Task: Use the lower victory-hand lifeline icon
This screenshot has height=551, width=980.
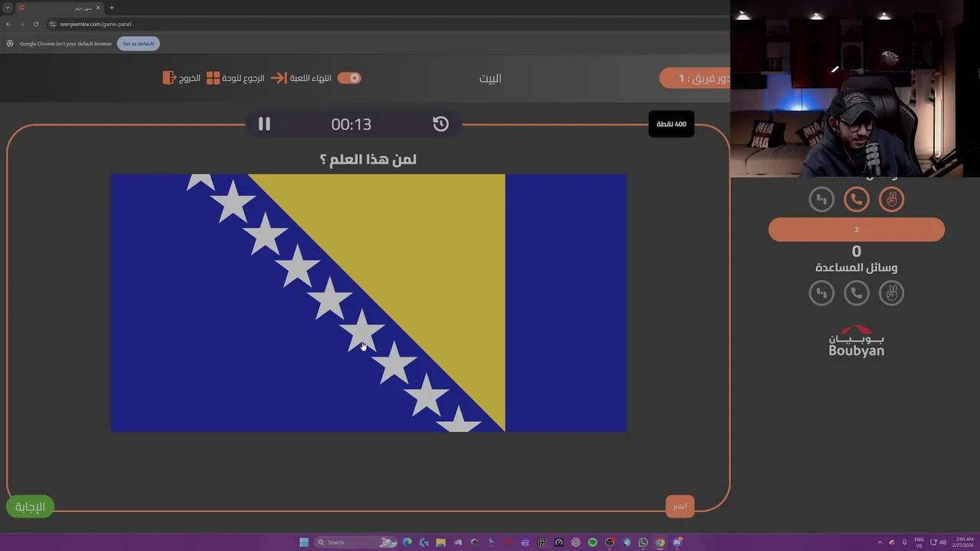Action: click(891, 293)
